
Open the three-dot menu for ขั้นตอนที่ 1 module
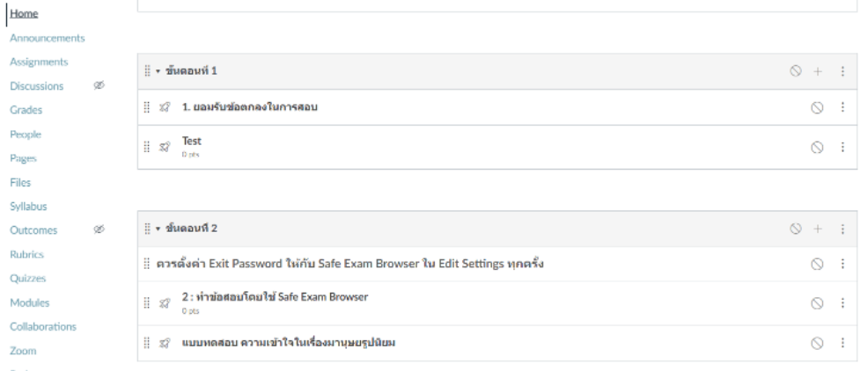(842, 71)
